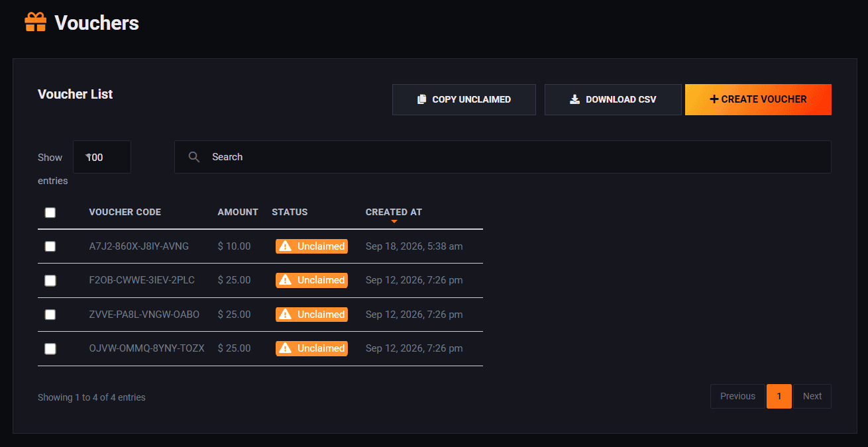Click the warning icon in OJVW-OMMQ-8YNY-TOZX row
This screenshot has width=868, height=447.
pos(286,348)
